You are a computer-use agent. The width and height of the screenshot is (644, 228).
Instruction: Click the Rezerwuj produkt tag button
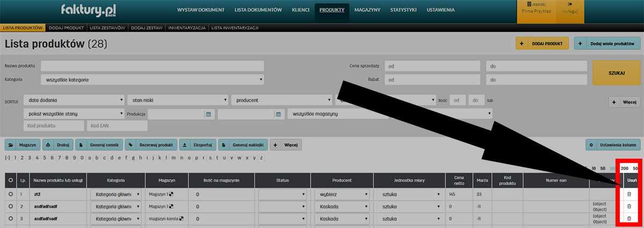151,145
